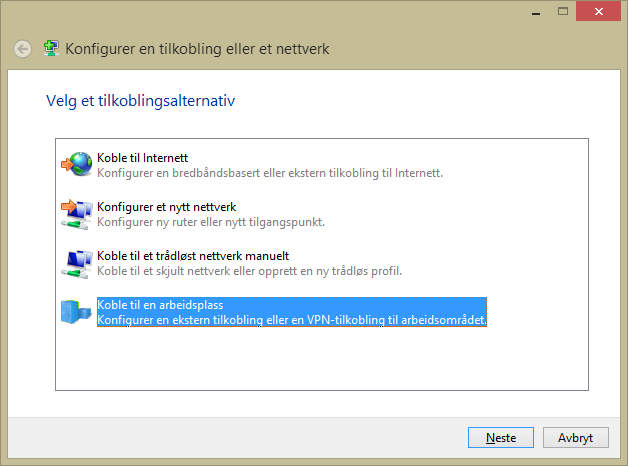
Task: Click the VPN-tilkobling til arbeidsområdet description
Action: 291,320
